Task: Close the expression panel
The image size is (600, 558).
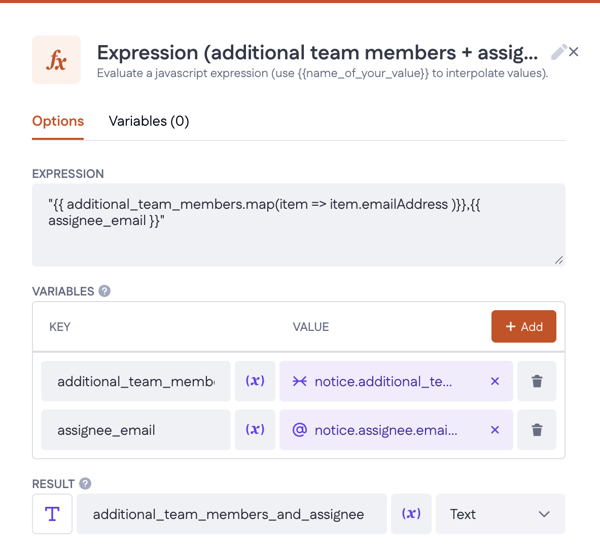Action: [x=574, y=52]
